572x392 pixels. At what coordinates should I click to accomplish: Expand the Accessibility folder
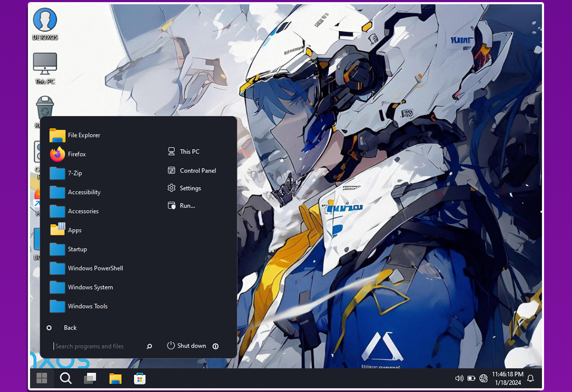[84, 192]
